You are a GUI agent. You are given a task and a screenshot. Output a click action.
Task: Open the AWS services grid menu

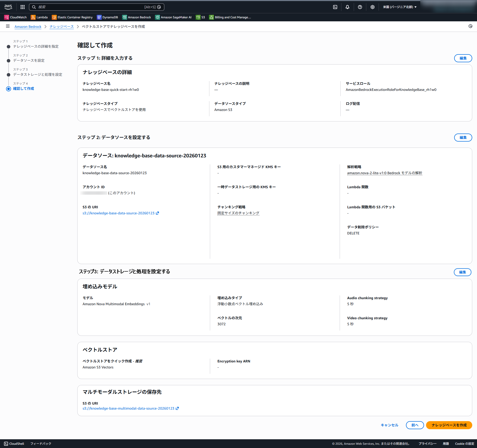[23, 7]
